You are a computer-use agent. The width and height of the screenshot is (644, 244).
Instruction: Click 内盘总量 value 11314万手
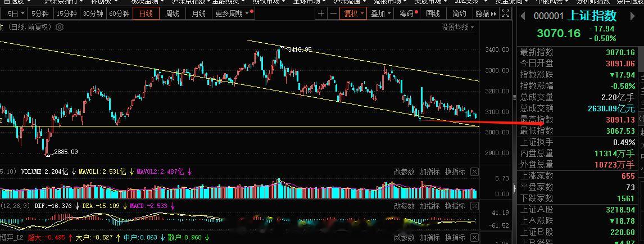(614, 153)
